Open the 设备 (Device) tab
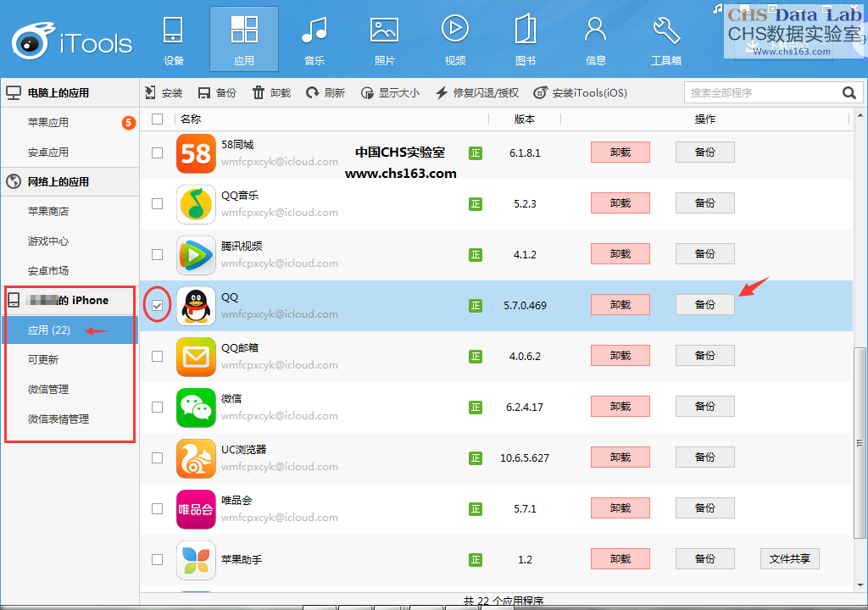Screen dimensions: 868x610 click(x=173, y=40)
